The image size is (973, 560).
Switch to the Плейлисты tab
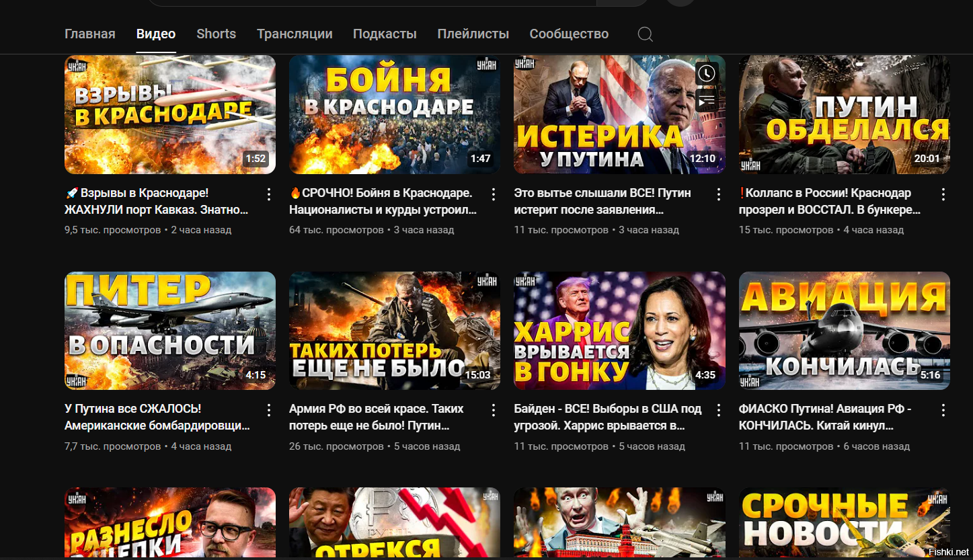tap(473, 34)
